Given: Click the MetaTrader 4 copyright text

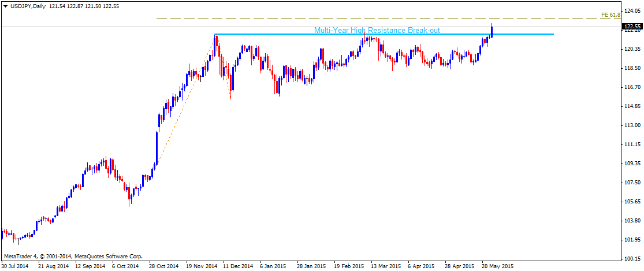Looking at the screenshot, I should coord(73,256).
